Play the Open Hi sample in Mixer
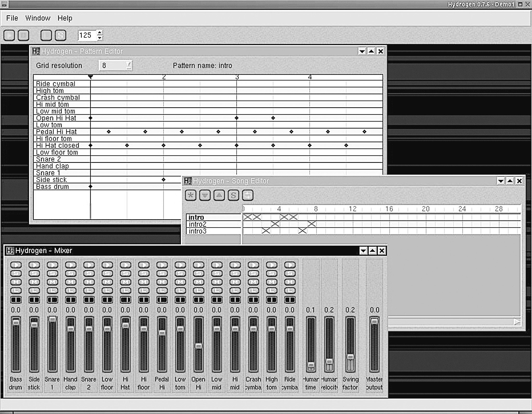 [x=199, y=265]
